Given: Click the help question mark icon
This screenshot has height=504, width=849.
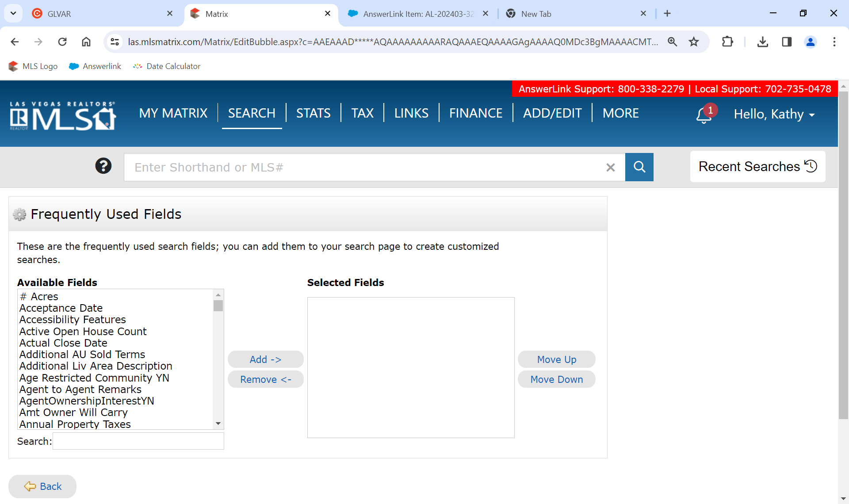Looking at the screenshot, I should (x=103, y=166).
